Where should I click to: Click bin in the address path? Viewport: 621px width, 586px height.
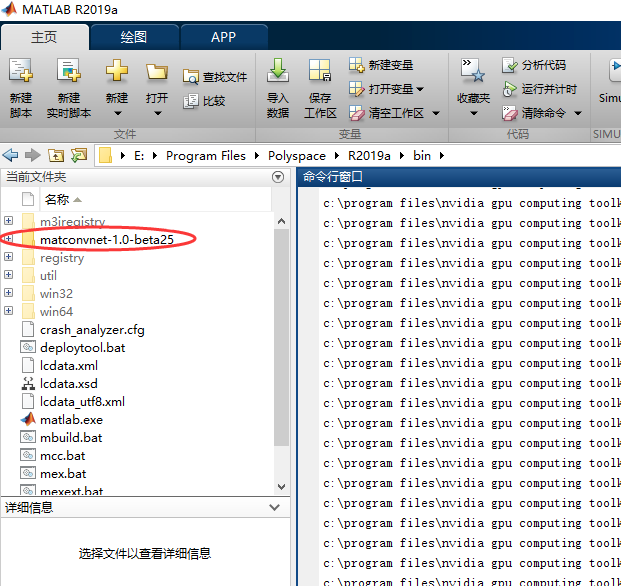[422, 156]
